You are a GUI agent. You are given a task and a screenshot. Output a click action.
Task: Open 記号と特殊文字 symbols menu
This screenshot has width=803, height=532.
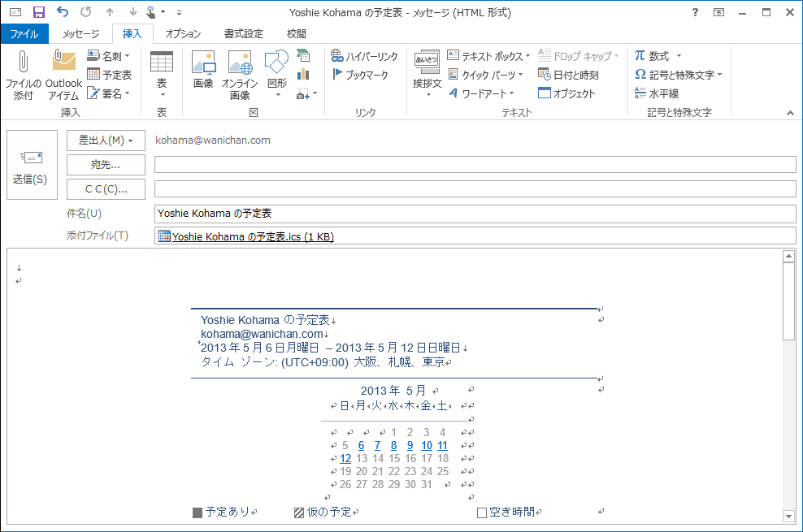[x=679, y=75]
